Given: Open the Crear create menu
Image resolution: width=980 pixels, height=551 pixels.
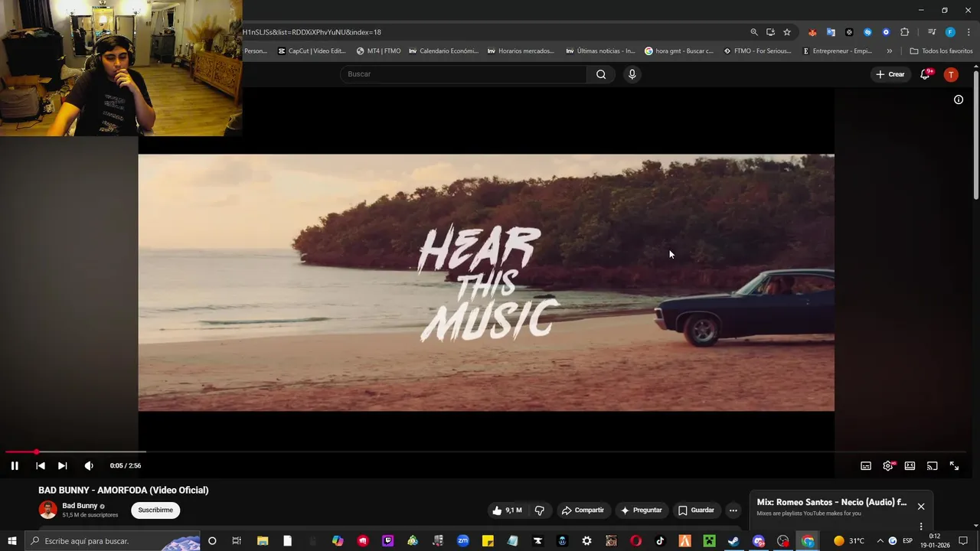Looking at the screenshot, I should point(890,74).
